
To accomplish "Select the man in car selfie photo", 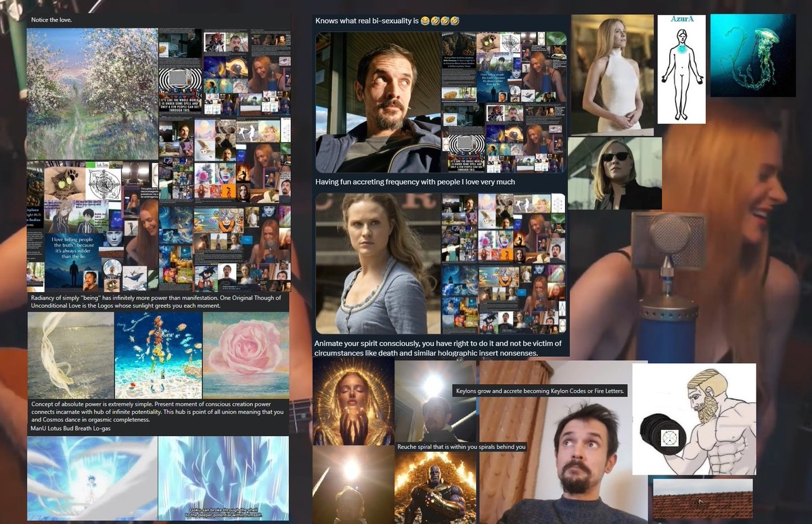I will (x=378, y=102).
